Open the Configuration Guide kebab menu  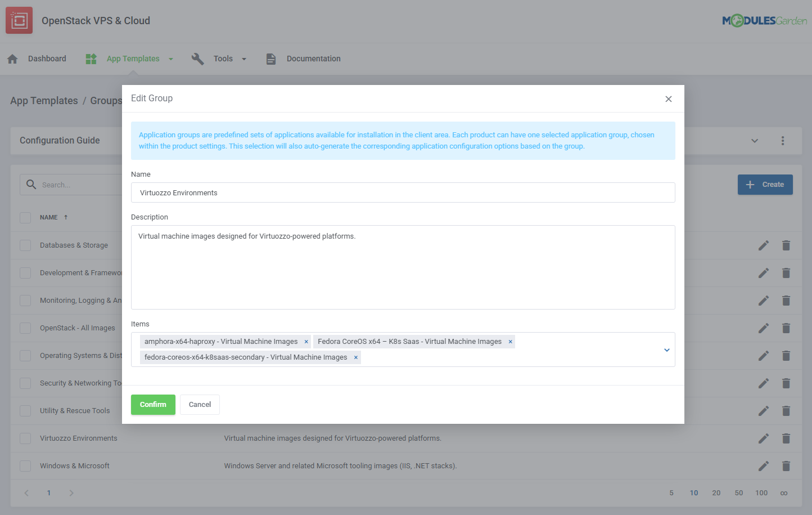click(783, 141)
